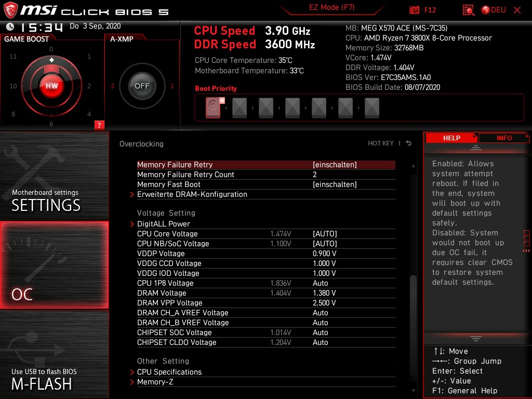Click the DDR Speed 3600 MHz readout

pos(255,45)
